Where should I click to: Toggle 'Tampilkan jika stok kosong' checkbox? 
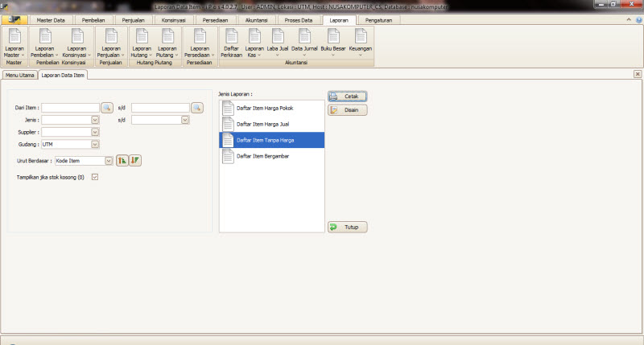click(95, 177)
